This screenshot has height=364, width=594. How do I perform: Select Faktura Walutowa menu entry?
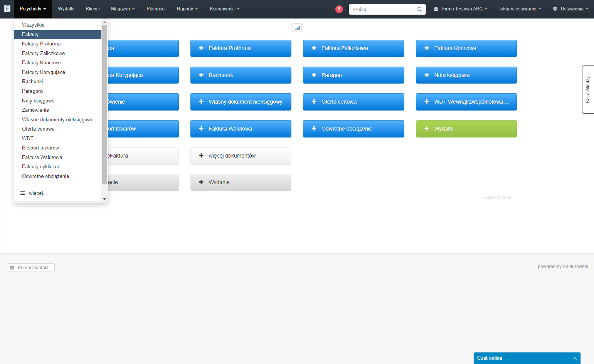pyautogui.click(x=58, y=158)
